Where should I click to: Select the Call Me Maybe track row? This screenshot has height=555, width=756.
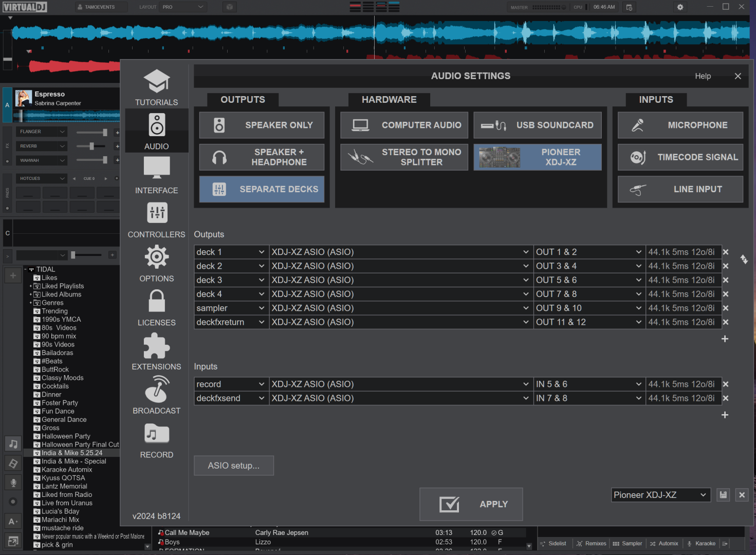pos(341,533)
